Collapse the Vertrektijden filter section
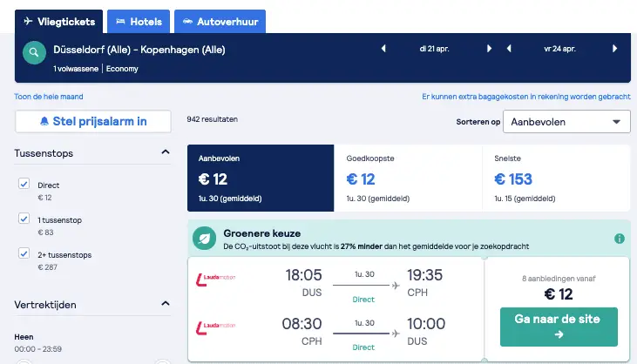 [166, 304]
